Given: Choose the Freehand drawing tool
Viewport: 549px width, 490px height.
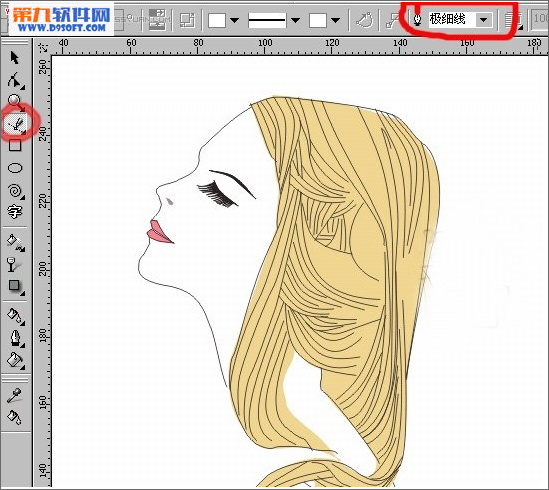Looking at the screenshot, I should coord(16,124).
